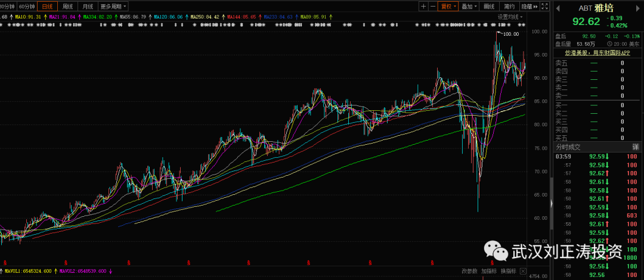Click 盘后量 53.58万 value

(586, 44)
